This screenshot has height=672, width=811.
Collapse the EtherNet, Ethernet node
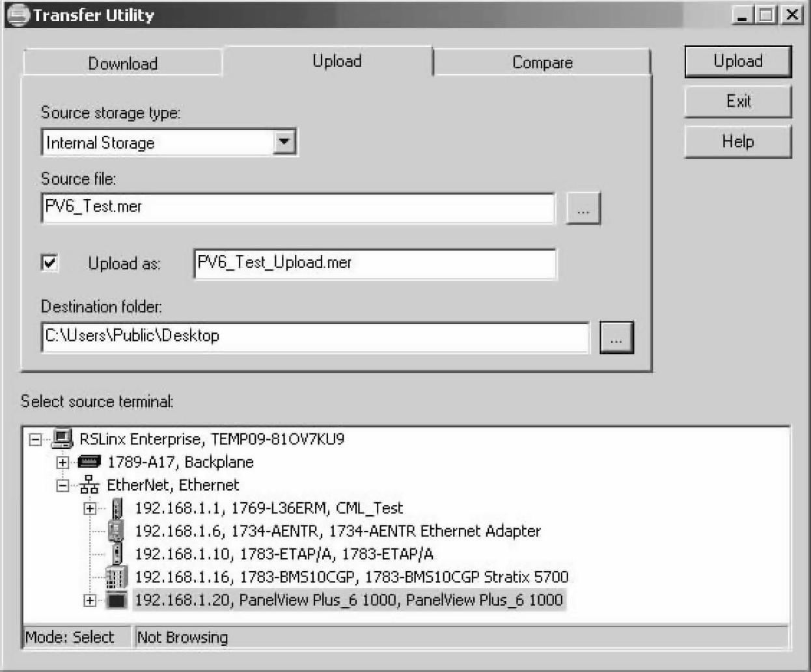(62, 485)
